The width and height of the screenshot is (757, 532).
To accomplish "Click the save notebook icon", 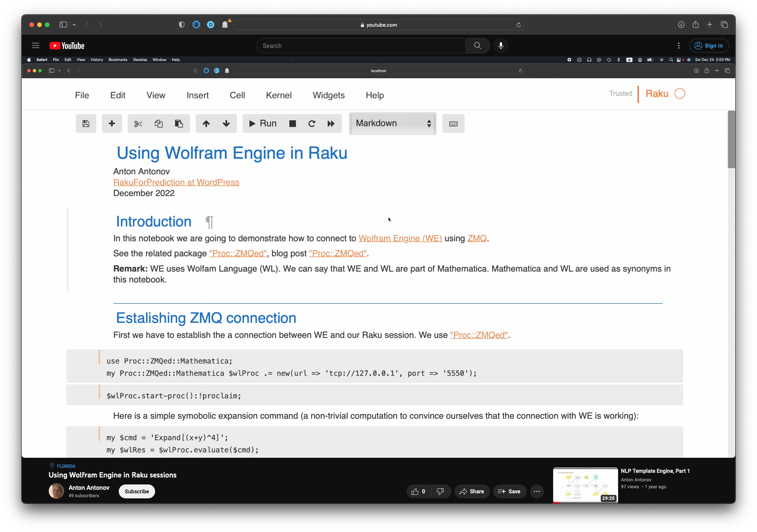I will tap(86, 123).
